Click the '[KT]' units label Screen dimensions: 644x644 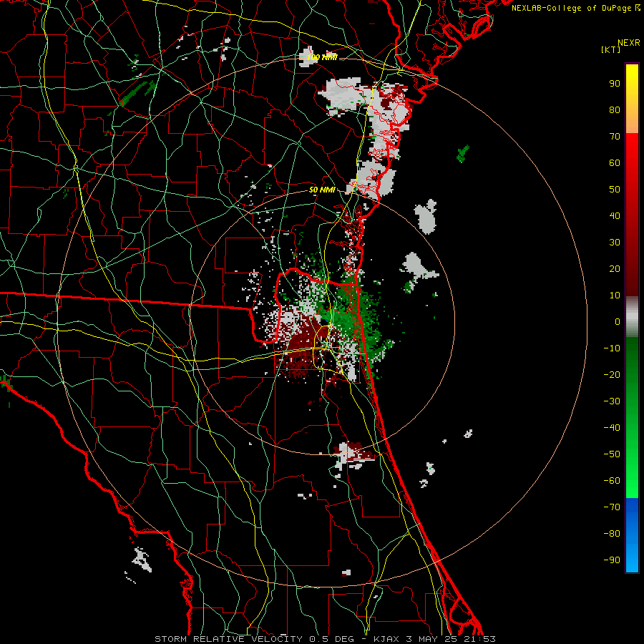(610, 49)
